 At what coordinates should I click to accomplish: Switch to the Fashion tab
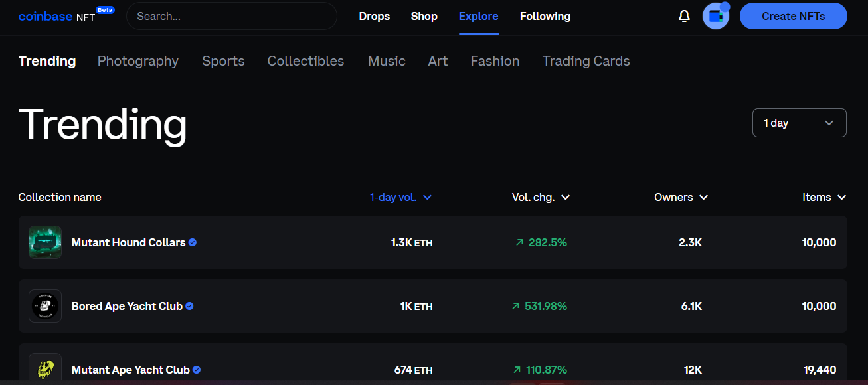point(495,61)
